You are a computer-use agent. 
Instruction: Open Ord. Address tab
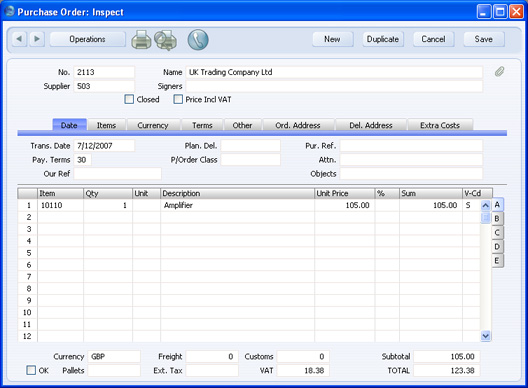[298, 125]
